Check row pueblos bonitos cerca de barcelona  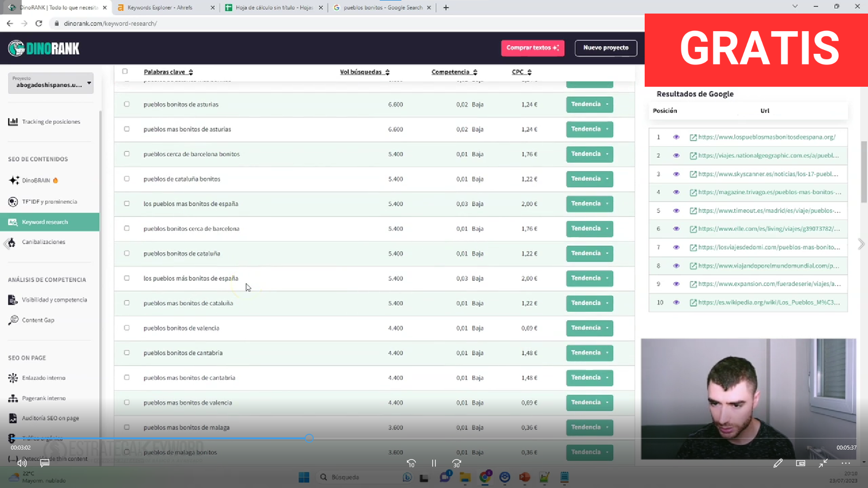tap(127, 228)
